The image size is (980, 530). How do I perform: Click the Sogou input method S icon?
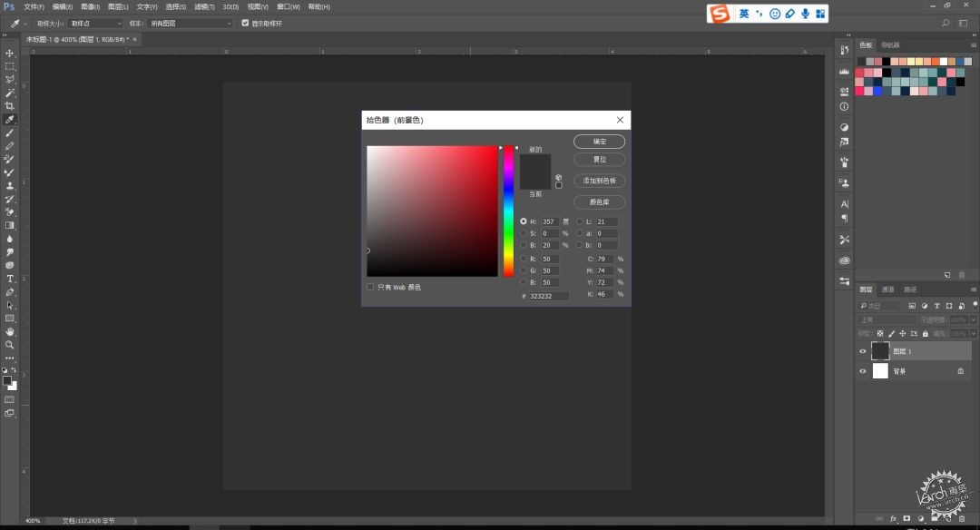coord(720,13)
